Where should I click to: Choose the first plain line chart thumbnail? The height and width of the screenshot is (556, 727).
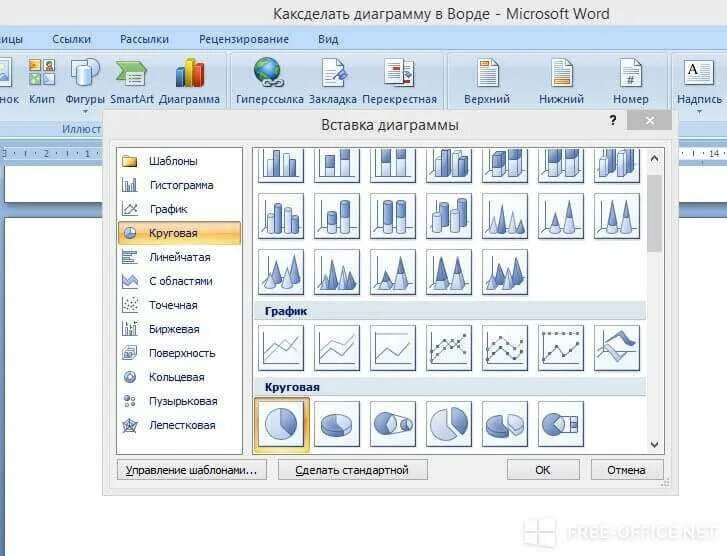[x=281, y=348]
